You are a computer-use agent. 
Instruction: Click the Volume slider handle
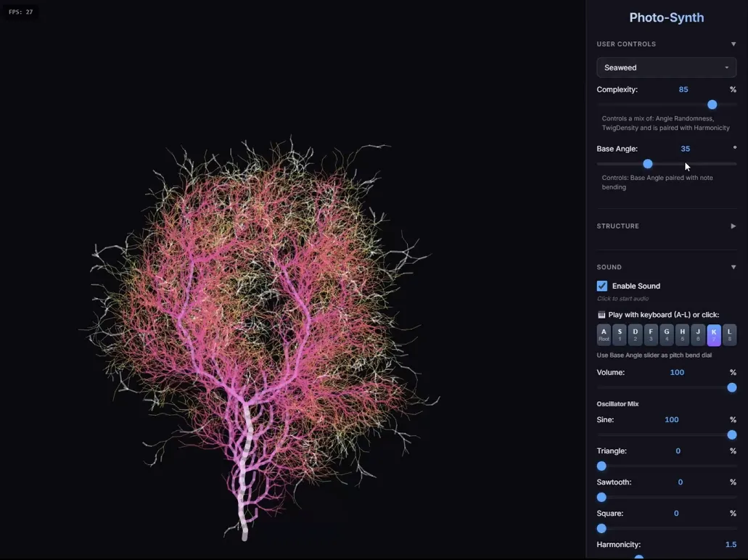point(731,387)
